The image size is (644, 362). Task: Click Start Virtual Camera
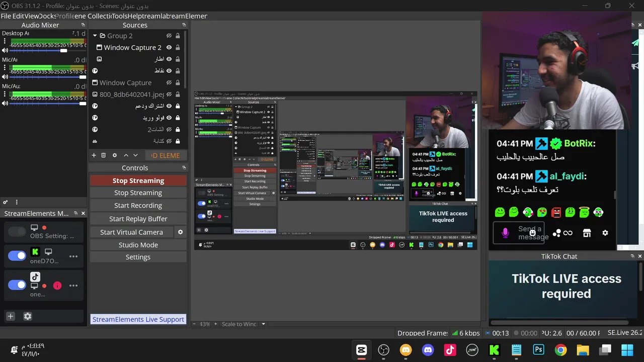[x=132, y=232]
